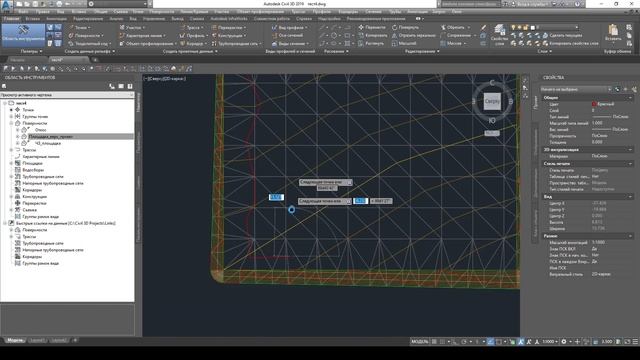Expand the Рисование panel title
Screen dimensions: 640x360
[x=336, y=51]
